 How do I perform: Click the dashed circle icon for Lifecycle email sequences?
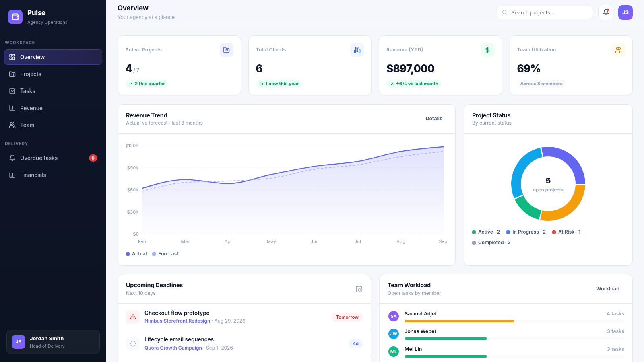coord(133,343)
